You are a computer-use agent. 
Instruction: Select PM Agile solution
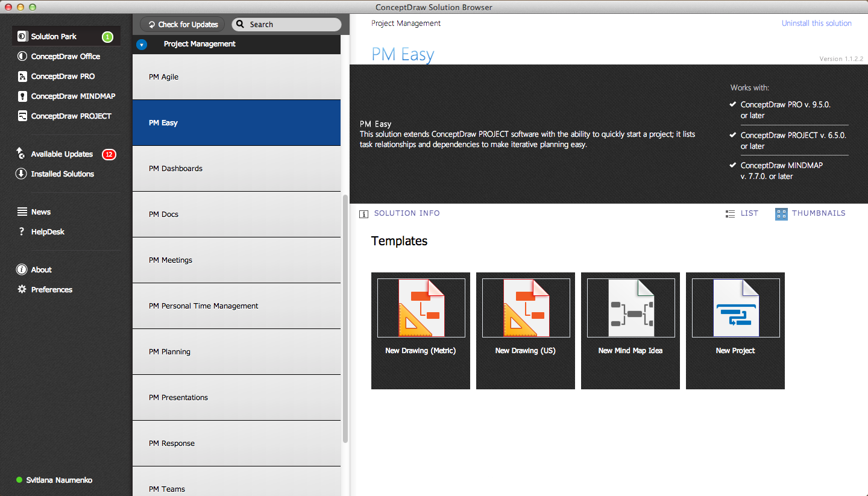[x=236, y=77]
